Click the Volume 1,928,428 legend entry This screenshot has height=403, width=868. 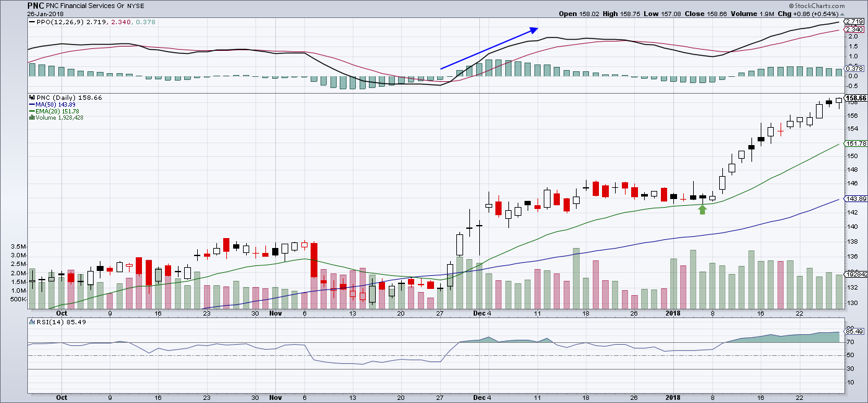pos(59,117)
